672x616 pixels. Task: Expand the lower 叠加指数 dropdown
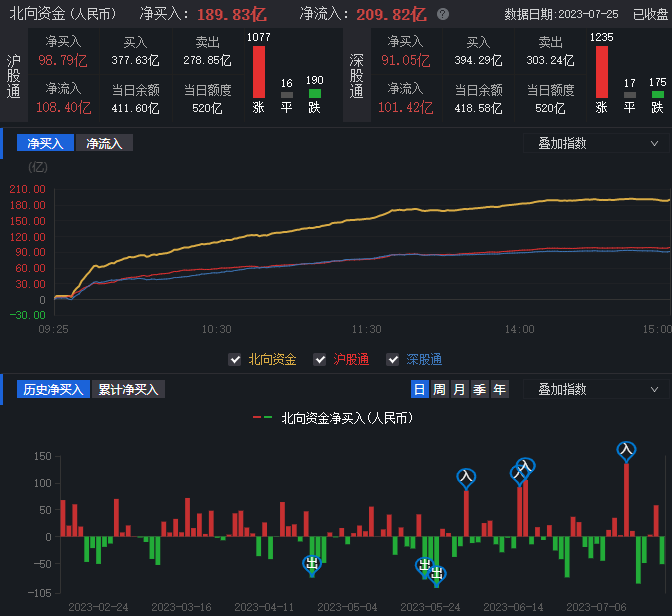pyautogui.click(x=596, y=389)
